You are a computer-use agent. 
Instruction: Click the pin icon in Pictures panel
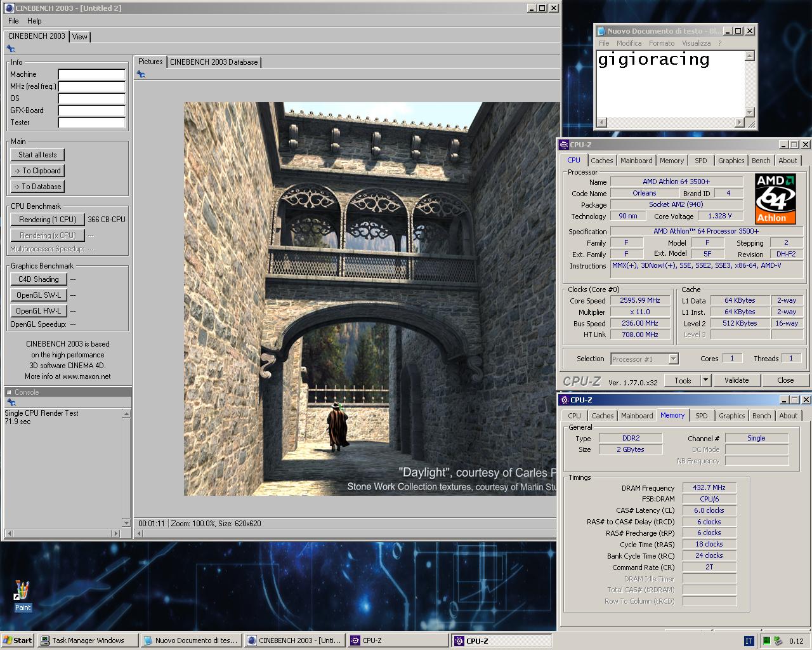click(x=141, y=74)
